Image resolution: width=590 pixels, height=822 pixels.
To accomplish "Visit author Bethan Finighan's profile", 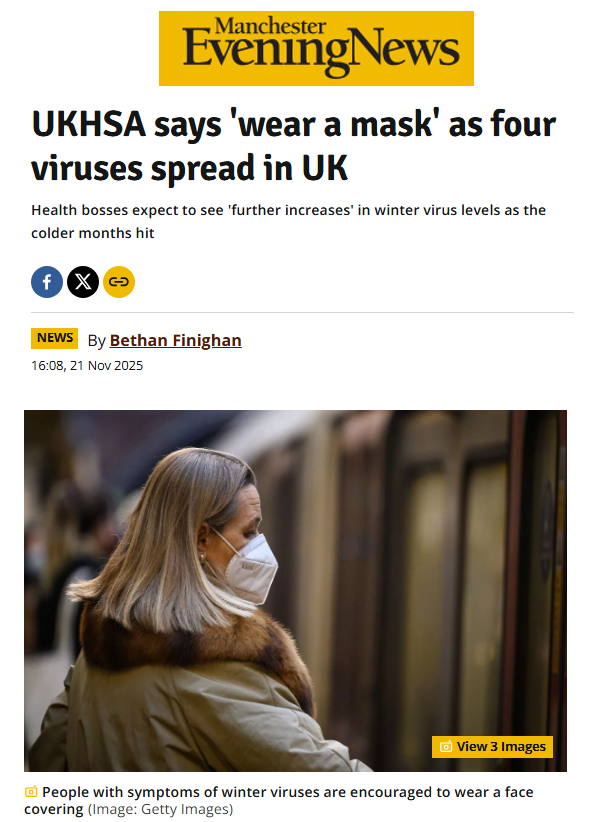I will pos(176,340).
